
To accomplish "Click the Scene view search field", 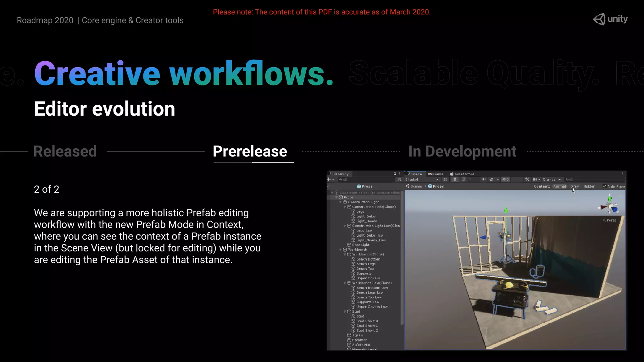I will tap(594, 179).
